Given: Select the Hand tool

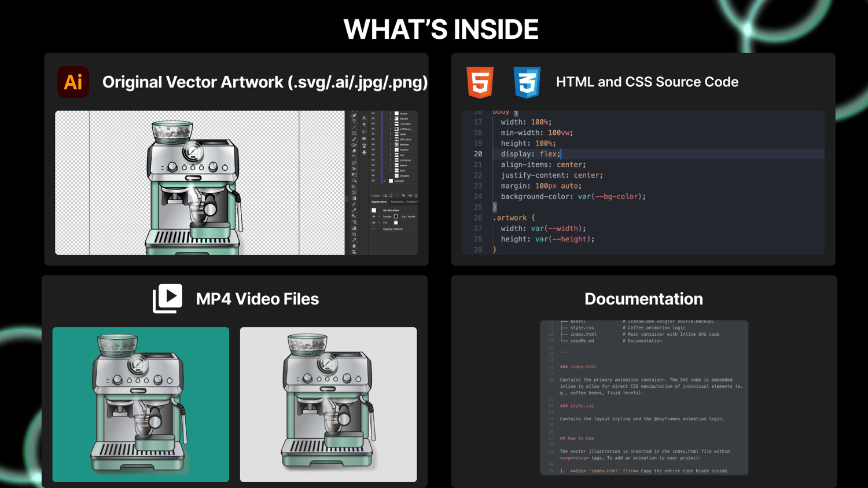Looking at the screenshot, I should [x=354, y=246].
